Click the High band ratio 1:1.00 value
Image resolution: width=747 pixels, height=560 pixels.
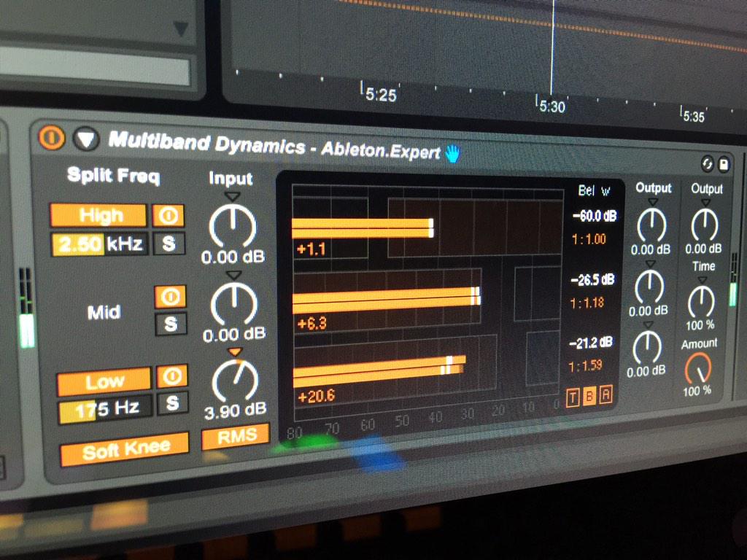click(x=589, y=238)
